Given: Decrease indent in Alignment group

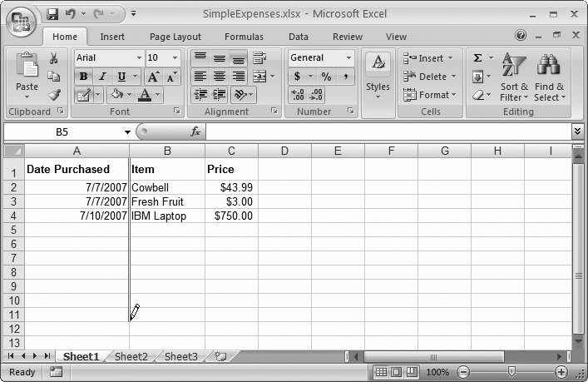Looking at the screenshot, I should pyautogui.click(x=200, y=95).
